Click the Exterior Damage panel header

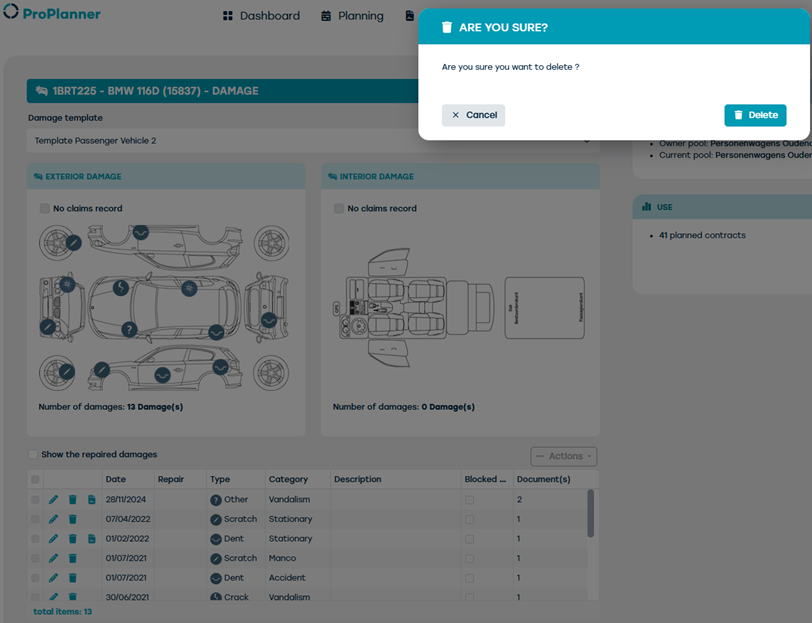point(166,177)
